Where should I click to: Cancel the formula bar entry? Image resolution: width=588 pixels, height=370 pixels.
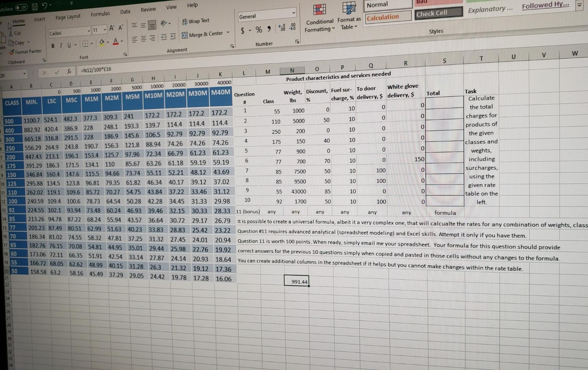(x=44, y=73)
